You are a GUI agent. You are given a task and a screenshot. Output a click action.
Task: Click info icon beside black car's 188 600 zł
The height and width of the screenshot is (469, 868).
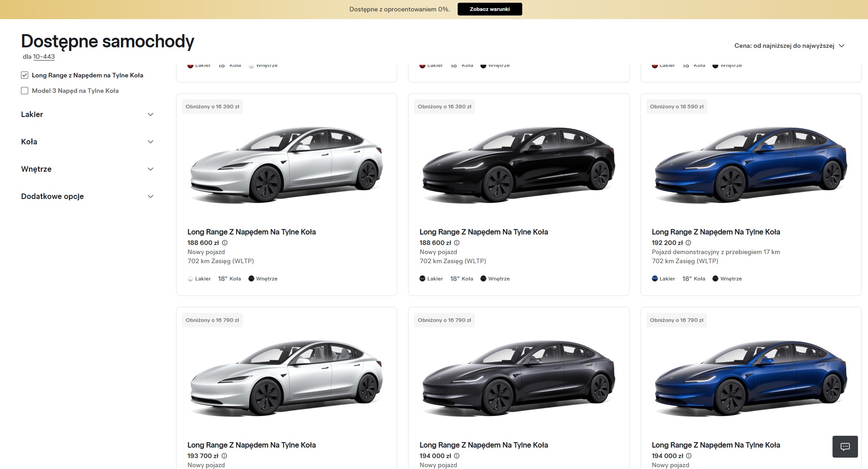click(x=457, y=243)
